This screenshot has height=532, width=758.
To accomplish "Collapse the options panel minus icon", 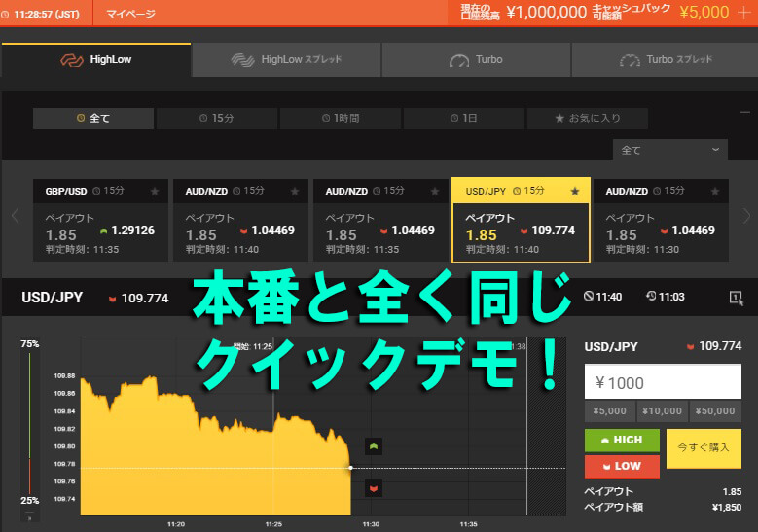I will 745,113.
